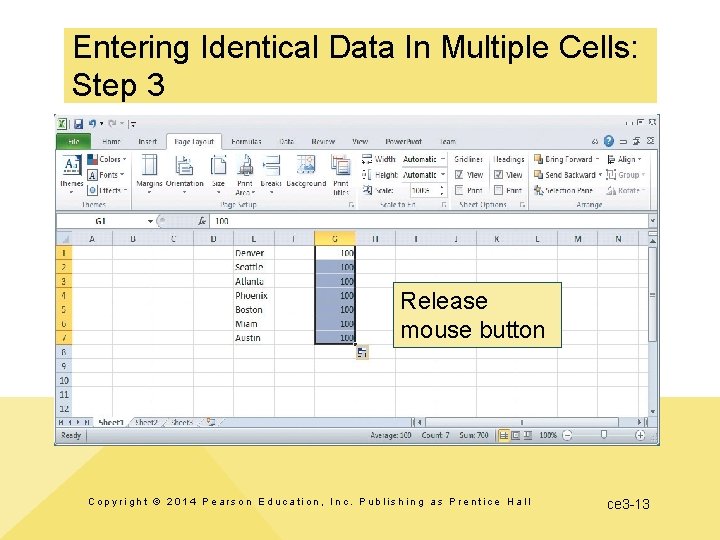The width and height of the screenshot is (720, 540).
Task: Click the Save icon in quick access toolbar
Action: coord(78,124)
